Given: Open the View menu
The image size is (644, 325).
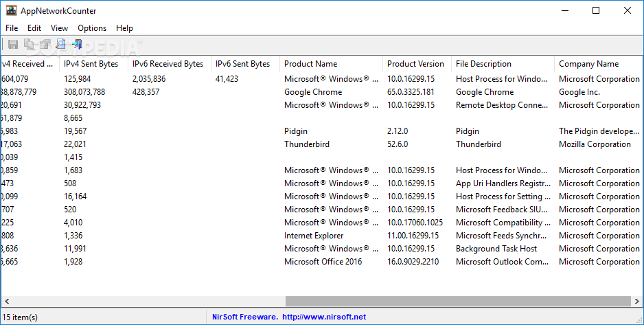Looking at the screenshot, I should [x=59, y=28].
